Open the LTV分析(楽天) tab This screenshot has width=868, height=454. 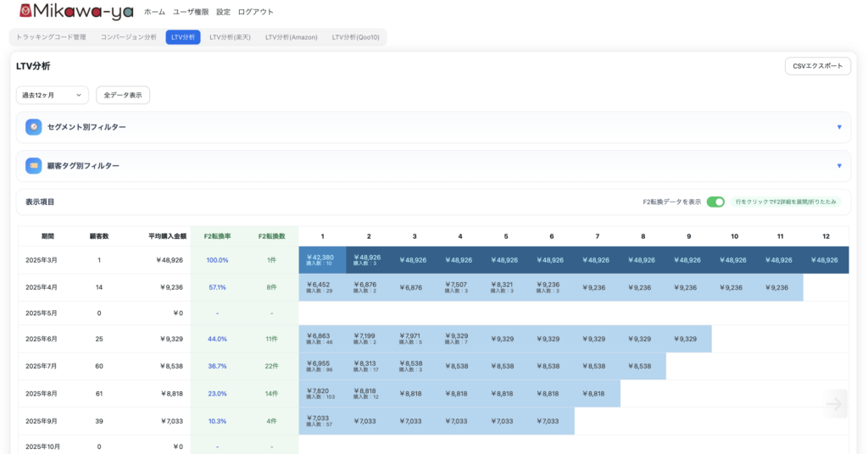[x=232, y=37]
